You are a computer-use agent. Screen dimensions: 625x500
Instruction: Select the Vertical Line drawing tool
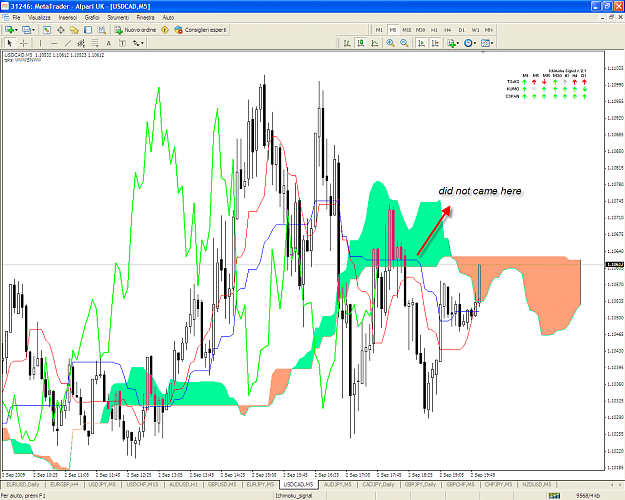coord(40,43)
